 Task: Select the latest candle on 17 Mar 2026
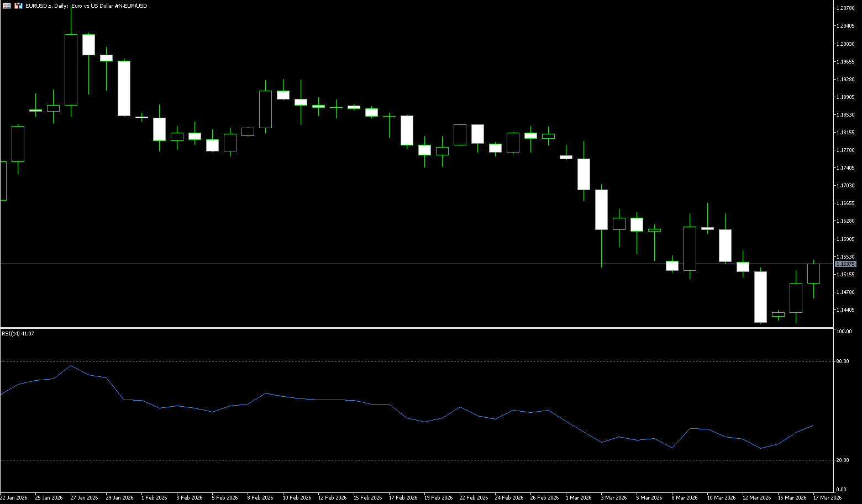[813, 274]
